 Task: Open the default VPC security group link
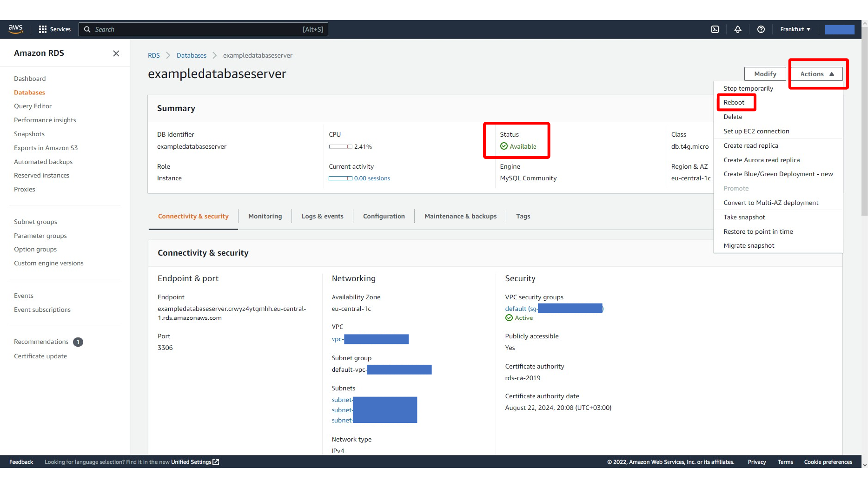click(554, 309)
